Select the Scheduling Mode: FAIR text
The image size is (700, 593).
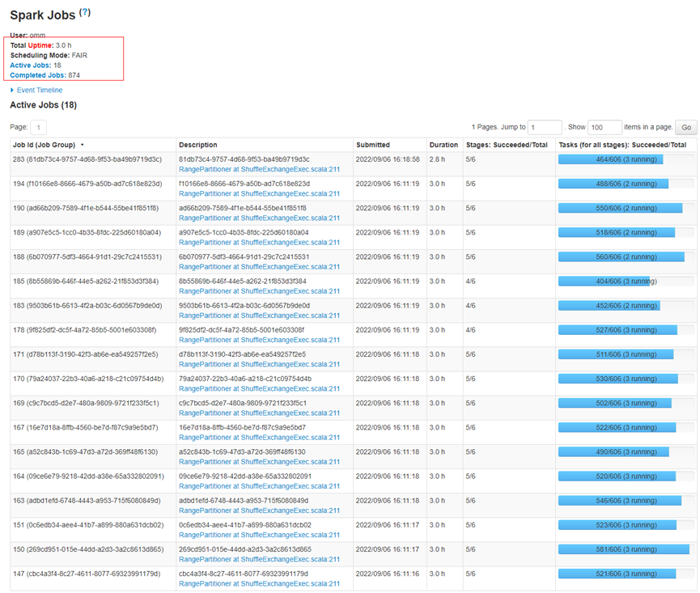point(49,55)
